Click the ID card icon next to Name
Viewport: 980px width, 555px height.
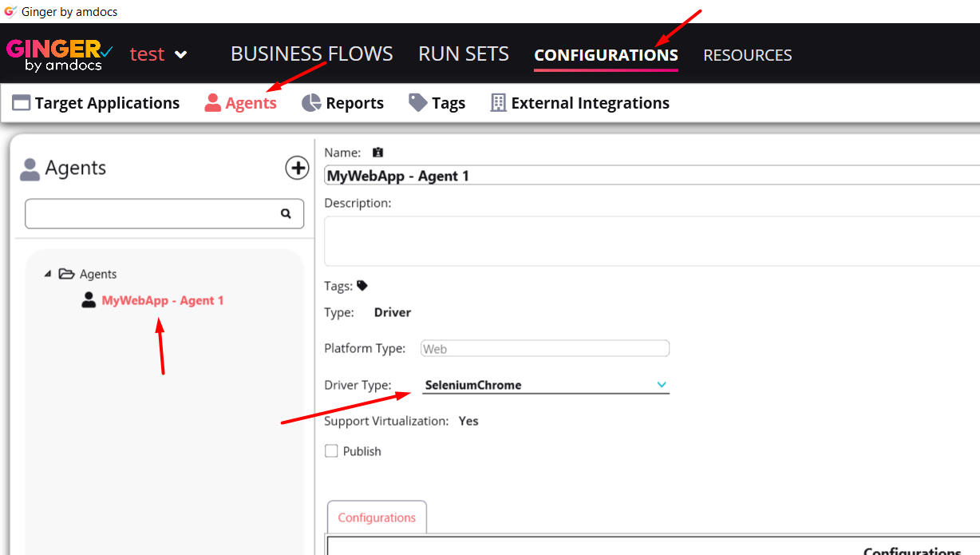tap(377, 153)
